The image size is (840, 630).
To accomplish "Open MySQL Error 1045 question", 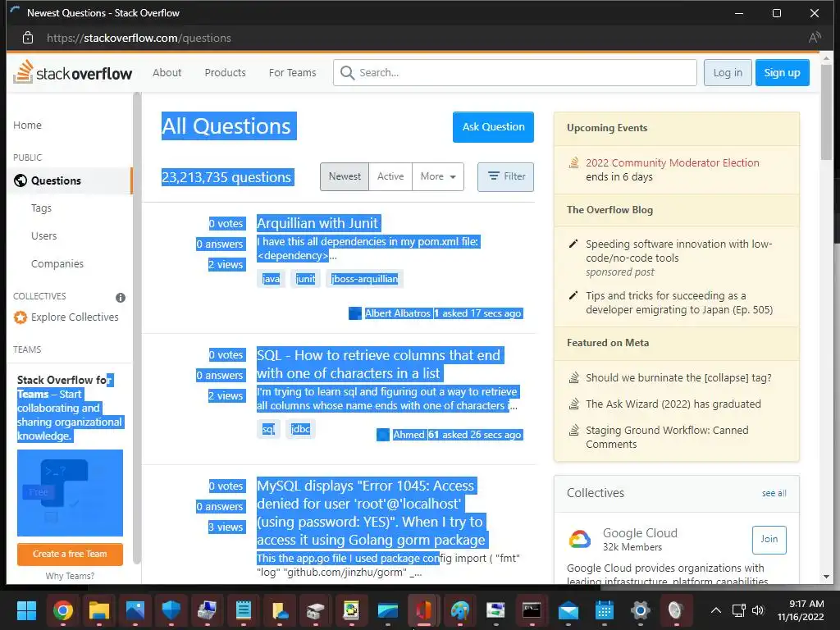I will [x=372, y=513].
